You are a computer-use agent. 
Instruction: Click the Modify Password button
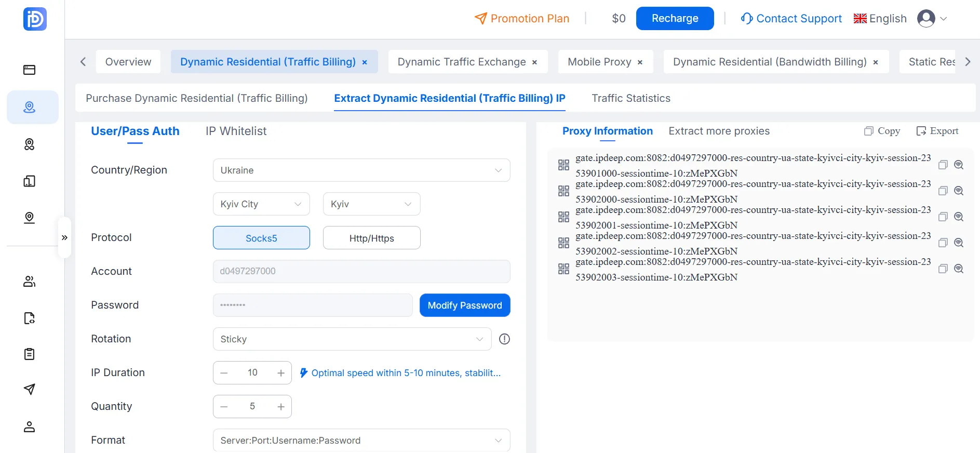point(465,305)
